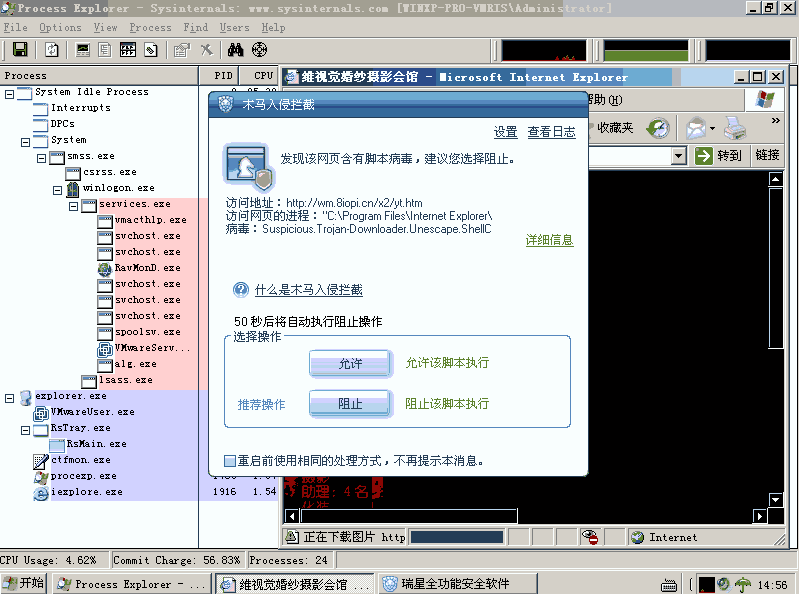Click the 开始 Start button
The image size is (799, 594).
click(x=24, y=583)
